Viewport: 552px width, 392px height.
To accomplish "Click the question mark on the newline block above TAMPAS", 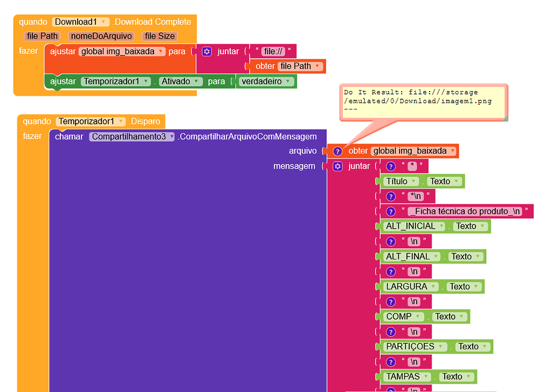I will 390,362.
